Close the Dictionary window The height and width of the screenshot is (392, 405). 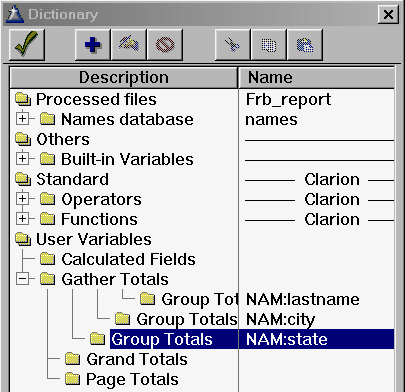pyautogui.click(x=388, y=15)
